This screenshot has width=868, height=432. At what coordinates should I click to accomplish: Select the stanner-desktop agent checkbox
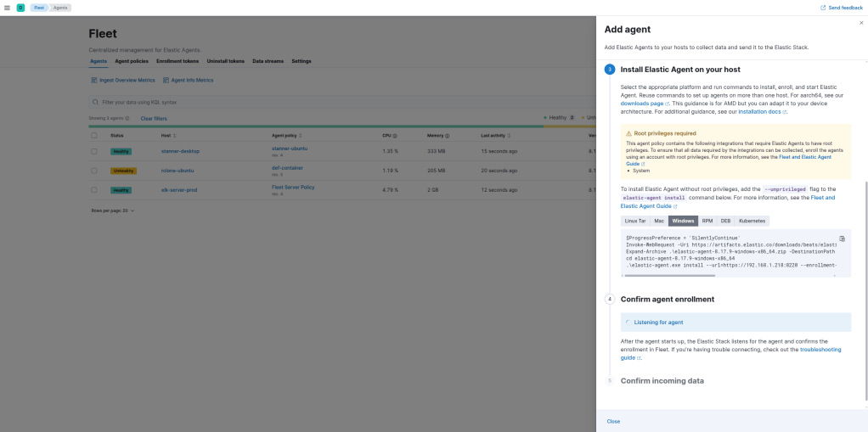[x=94, y=151]
